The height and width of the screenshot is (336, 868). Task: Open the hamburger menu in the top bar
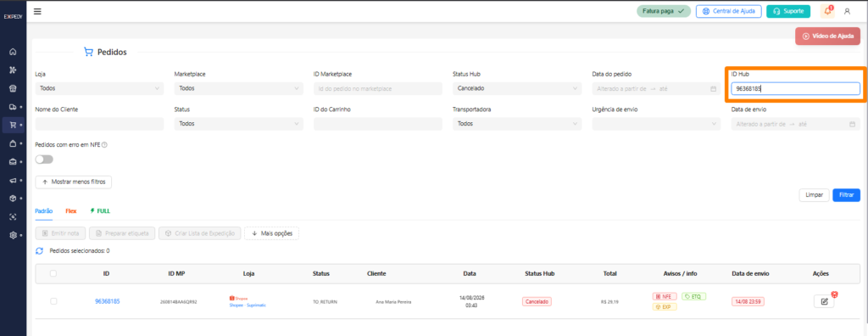(x=37, y=11)
